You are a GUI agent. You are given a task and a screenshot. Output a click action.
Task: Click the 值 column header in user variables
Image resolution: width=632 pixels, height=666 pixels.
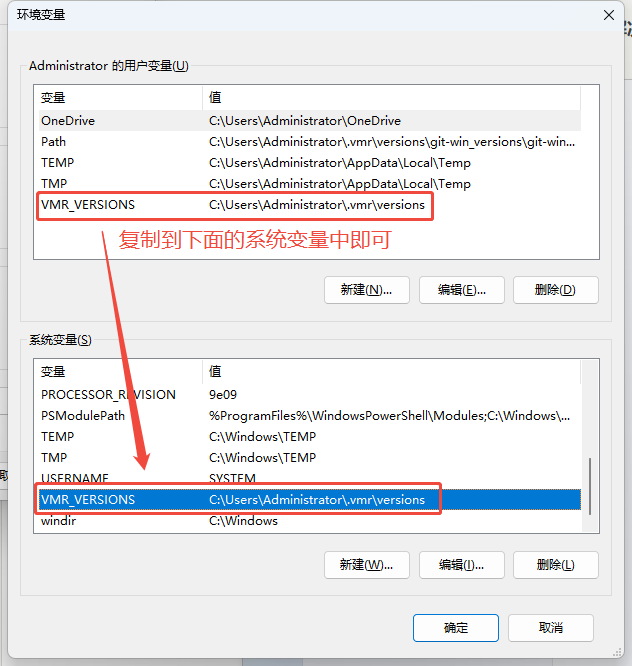click(391, 97)
